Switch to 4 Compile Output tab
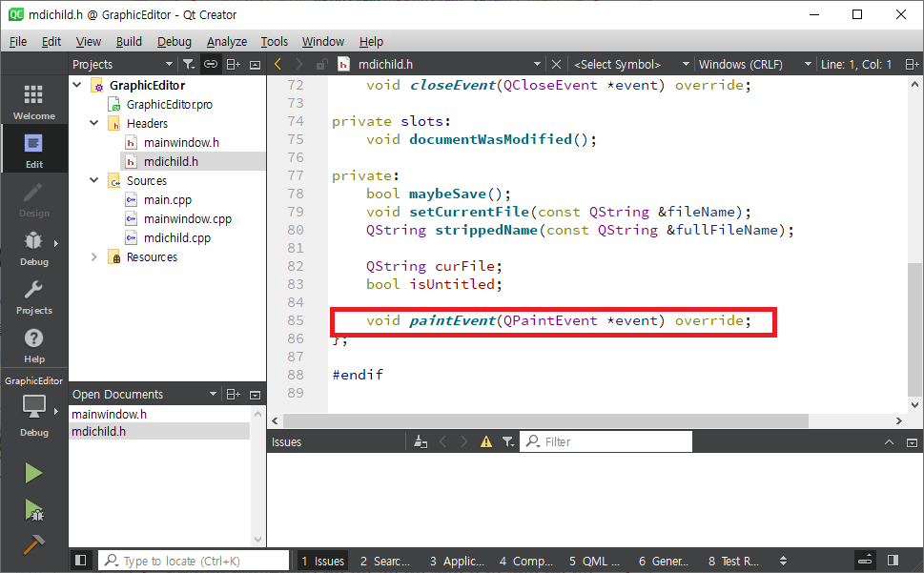924x573 pixels. pyautogui.click(x=525, y=561)
